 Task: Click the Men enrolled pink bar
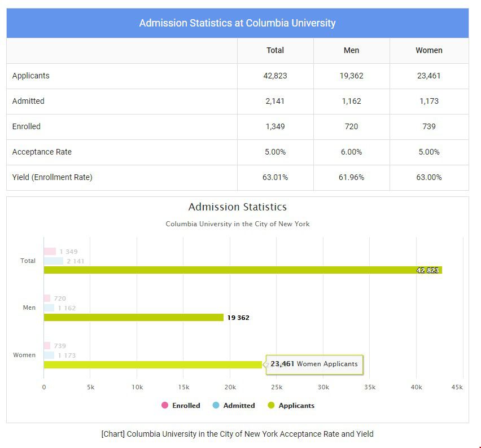coord(47,298)
